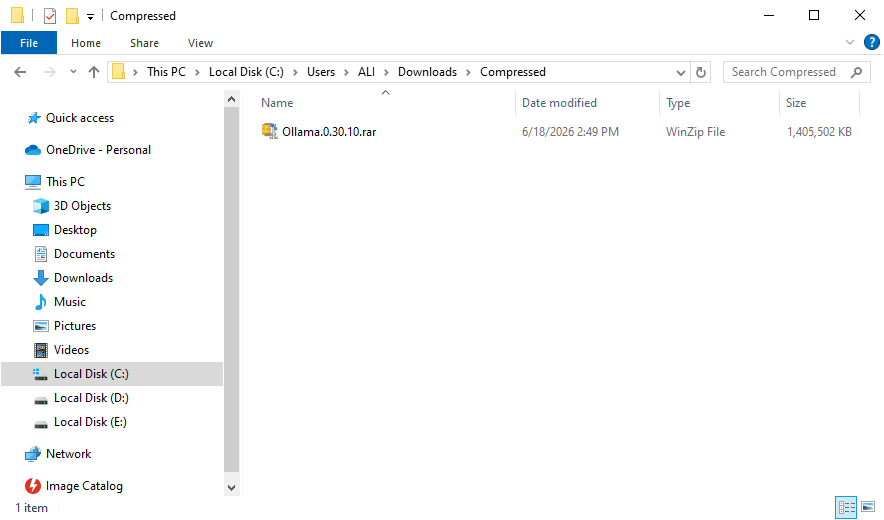
Task: Click the New Folder quick access icon
Action: [72, 16]
